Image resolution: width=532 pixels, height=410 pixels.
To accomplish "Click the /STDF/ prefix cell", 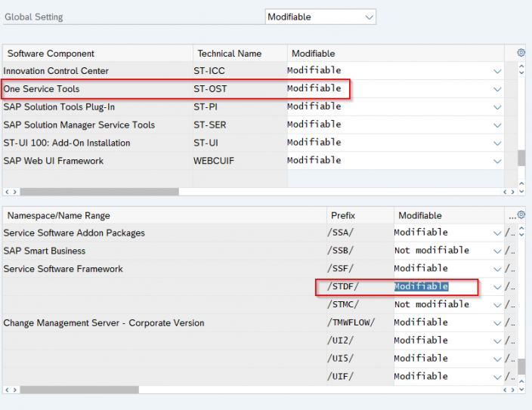I will (360, 287).
